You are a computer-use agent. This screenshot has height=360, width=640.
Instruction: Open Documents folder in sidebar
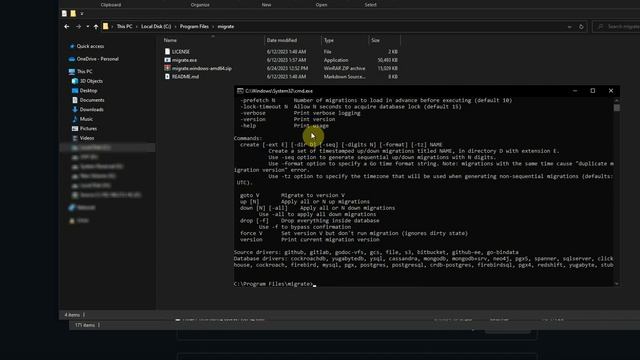coord(92,100)
